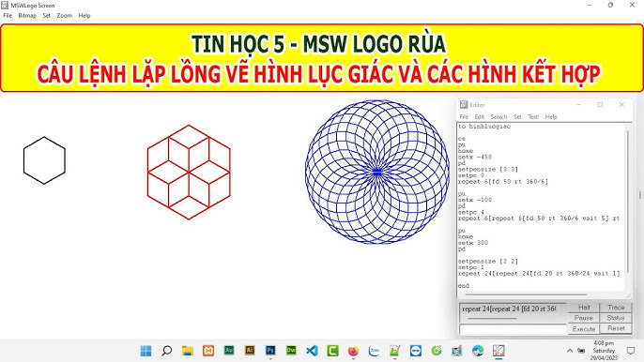
Task: Open Zalo from the taskbar
Action: [375, 351]
